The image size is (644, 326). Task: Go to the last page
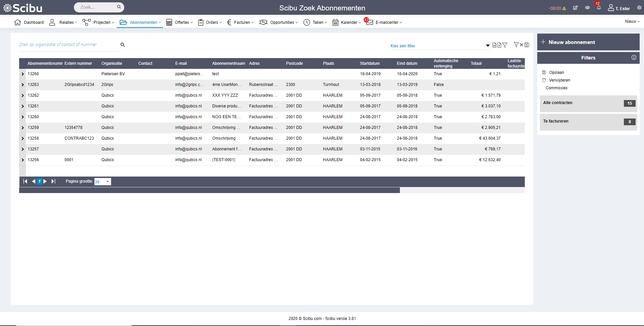[x=53, y=181]
